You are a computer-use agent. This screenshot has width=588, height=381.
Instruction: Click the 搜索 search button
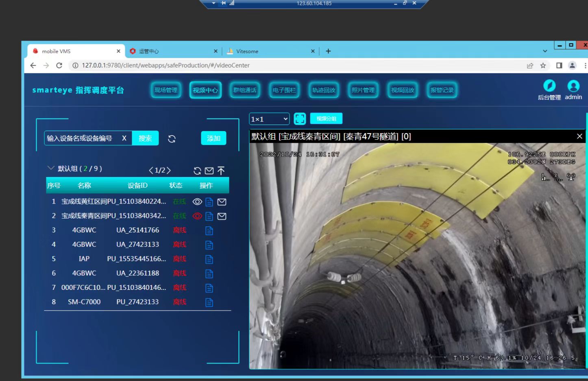click(x=145, y=138)
